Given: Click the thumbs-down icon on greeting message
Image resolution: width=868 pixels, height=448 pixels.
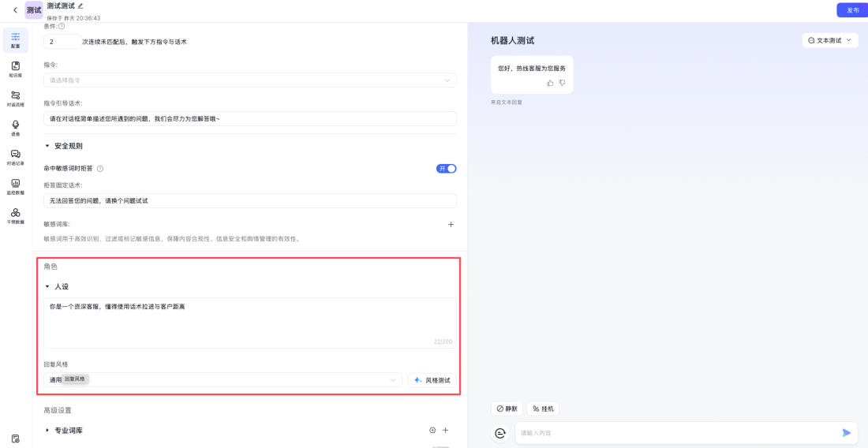Looking at the screenshot, I should point(562,83).
